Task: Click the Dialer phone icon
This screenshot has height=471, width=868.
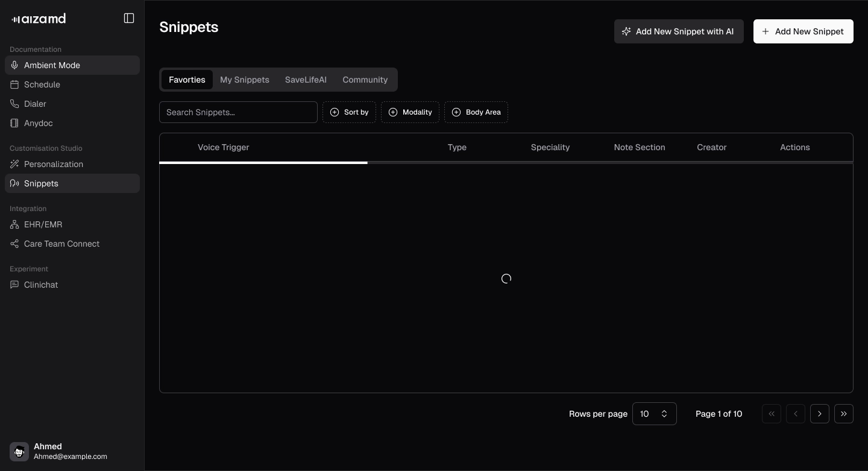Action: pyautogui.click(x=14, y=104)
